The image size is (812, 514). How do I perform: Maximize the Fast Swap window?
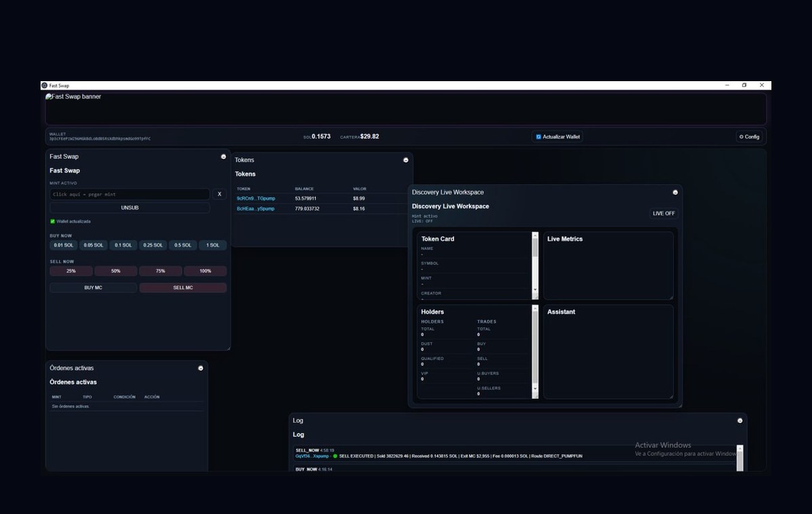pyautogui.click(x=744, y=85)
